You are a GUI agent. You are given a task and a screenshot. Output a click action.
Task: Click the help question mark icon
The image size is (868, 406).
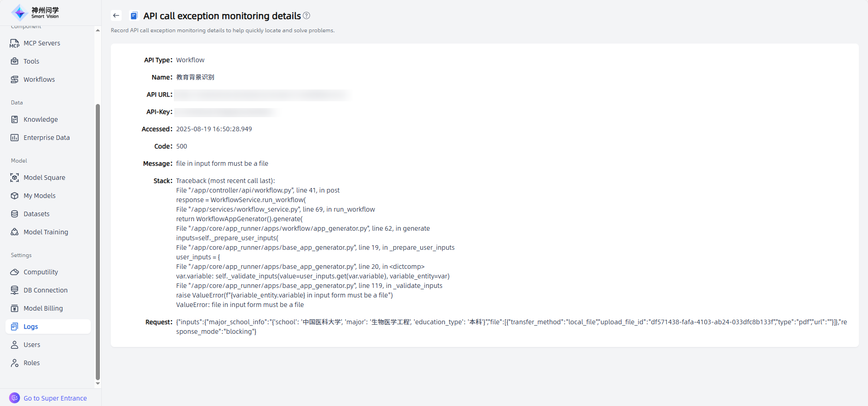[x=306, y=15]
